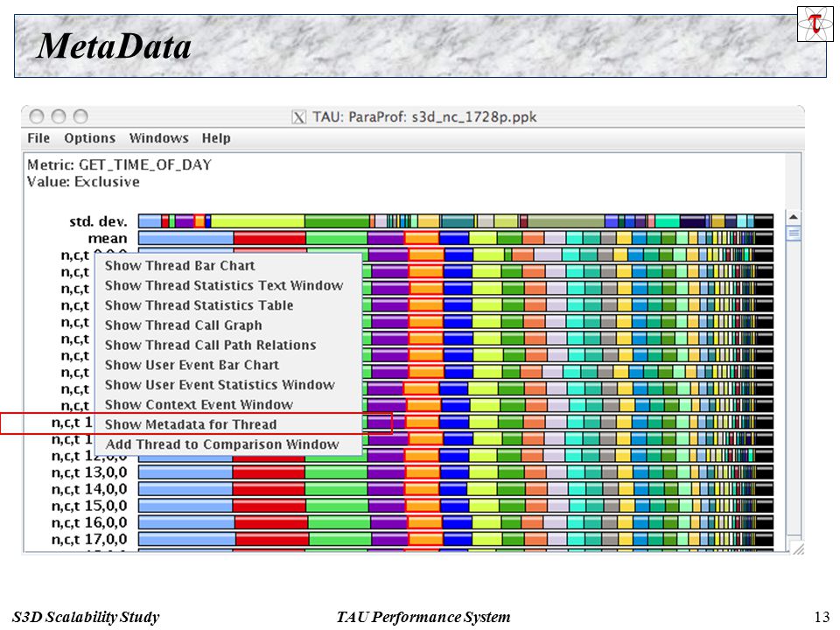Click the n,c,t 13,0,0 label

(x=89, y=472)
